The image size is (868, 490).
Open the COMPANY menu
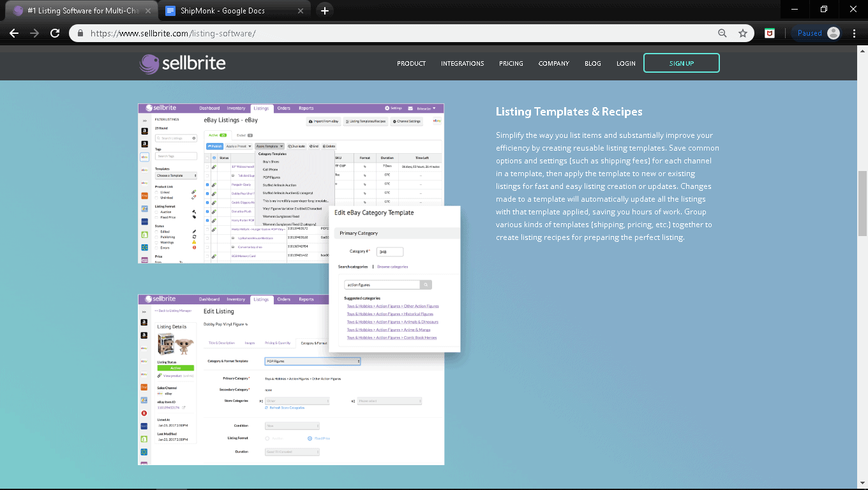coord(553,64)
